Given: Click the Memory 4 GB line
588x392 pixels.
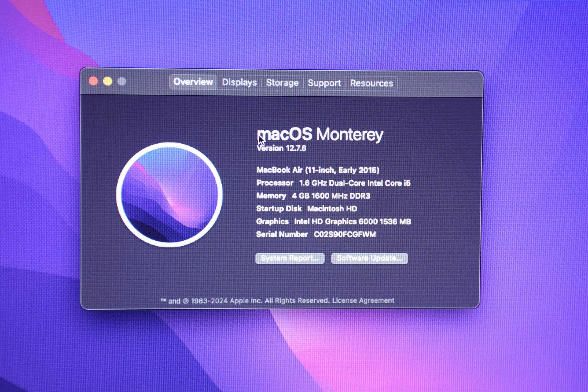Looking at the screenshot, I should click(x=313, y=196).
